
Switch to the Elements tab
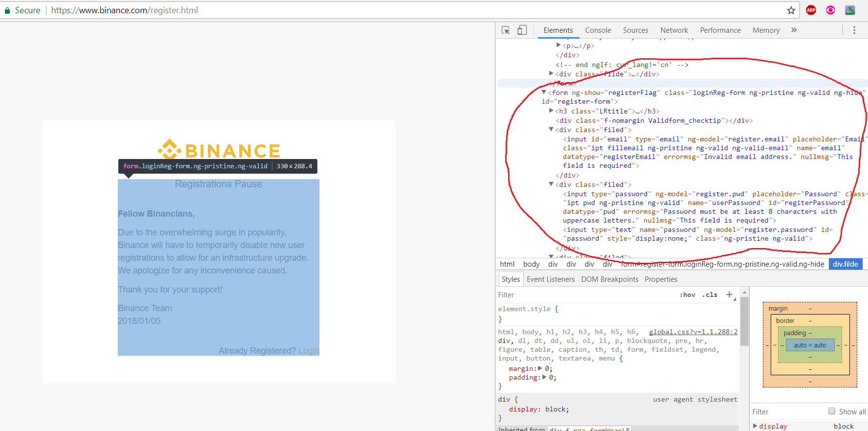(x=558, y=30)
